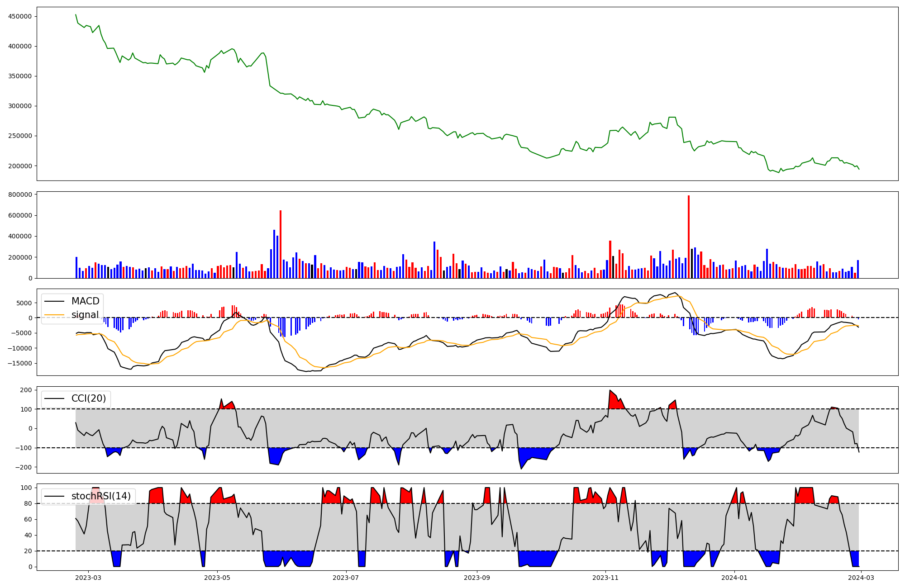Click the 650000 red volume spike in late May 2023

[x=281, y=244]
